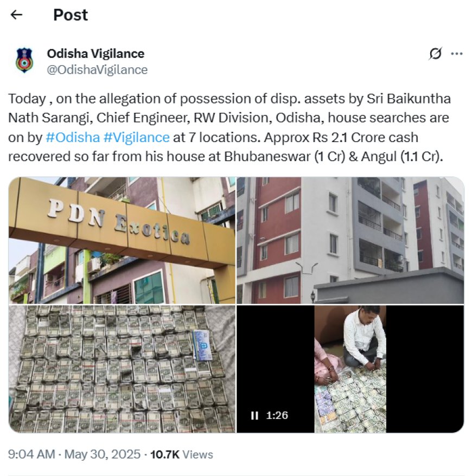Image resolution: width=472 pixels, height=476 pixels.
Task: Click the Post header title
Action: 71,15
